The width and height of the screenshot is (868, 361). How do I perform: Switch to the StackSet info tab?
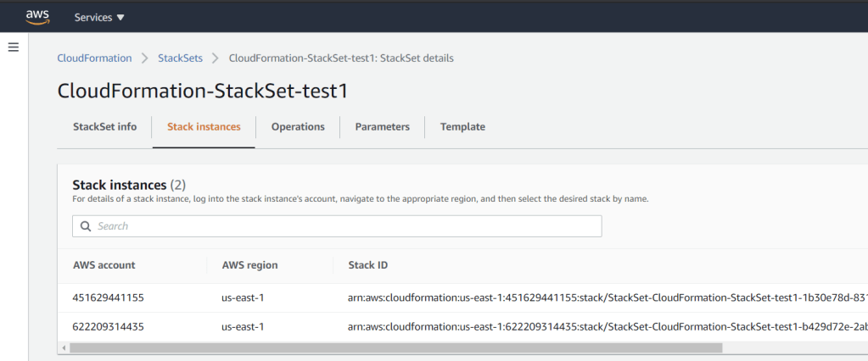coord(104,127)
